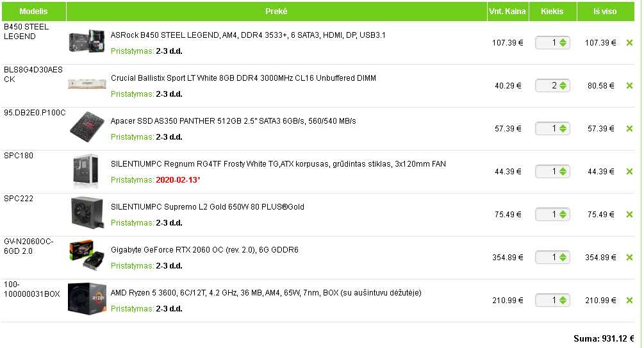
Task: Click the Vnt. Kaina column header
Action: (508, 12)
